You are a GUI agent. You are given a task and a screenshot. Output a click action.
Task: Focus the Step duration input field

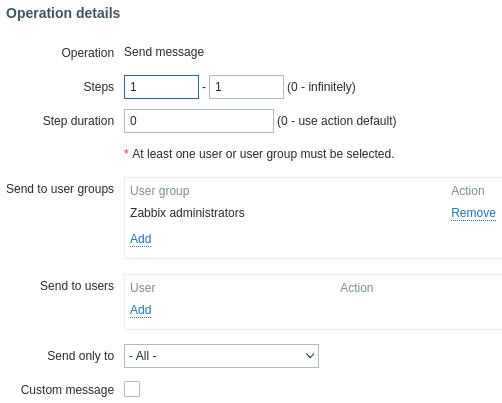199,121
